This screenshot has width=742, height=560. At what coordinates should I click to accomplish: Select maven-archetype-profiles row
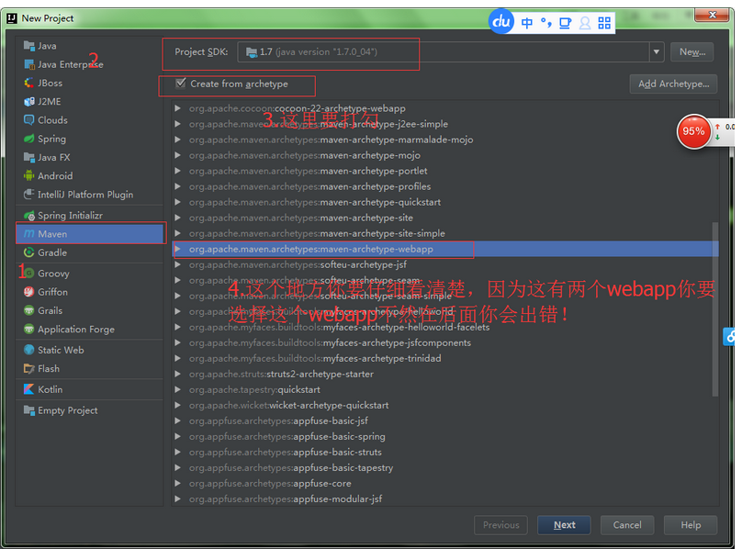(x=444, y=186)
